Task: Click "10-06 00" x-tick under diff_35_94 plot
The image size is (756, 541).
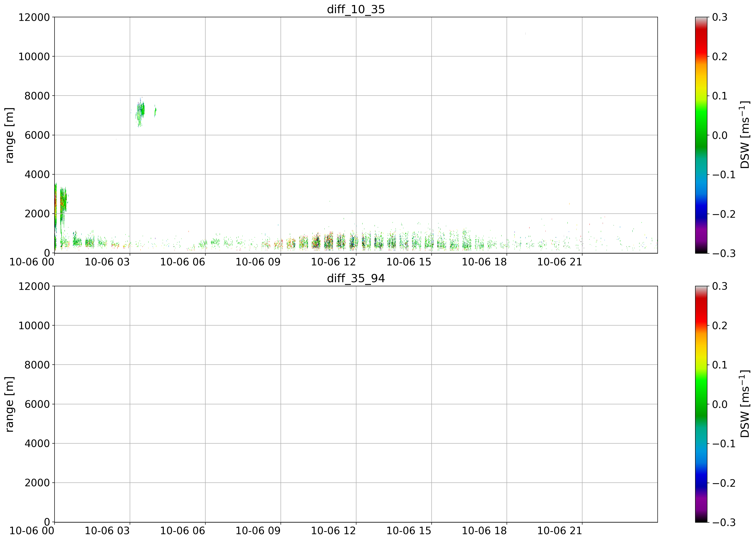Action: click(32, 531)
